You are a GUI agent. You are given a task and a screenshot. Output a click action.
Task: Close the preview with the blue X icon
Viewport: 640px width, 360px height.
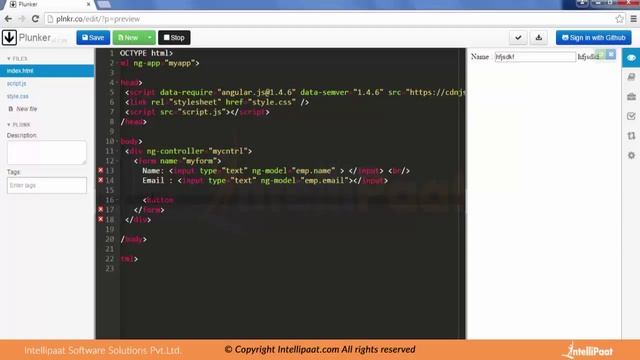[x=611, y=54]
